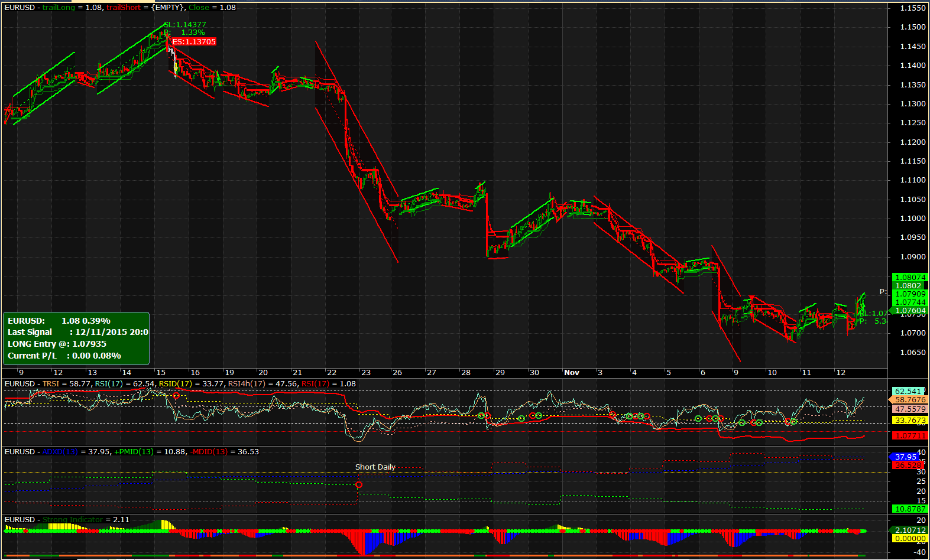Screen dimensions: 930x560
Task: Click the yellow 0.00000 value tag
Action: click(910, 539)
